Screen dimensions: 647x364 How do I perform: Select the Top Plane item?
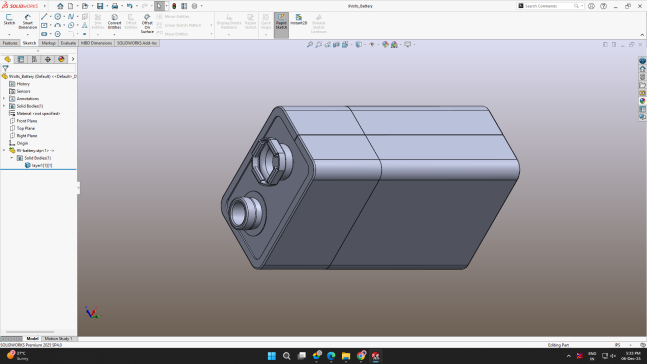point(26,128)
